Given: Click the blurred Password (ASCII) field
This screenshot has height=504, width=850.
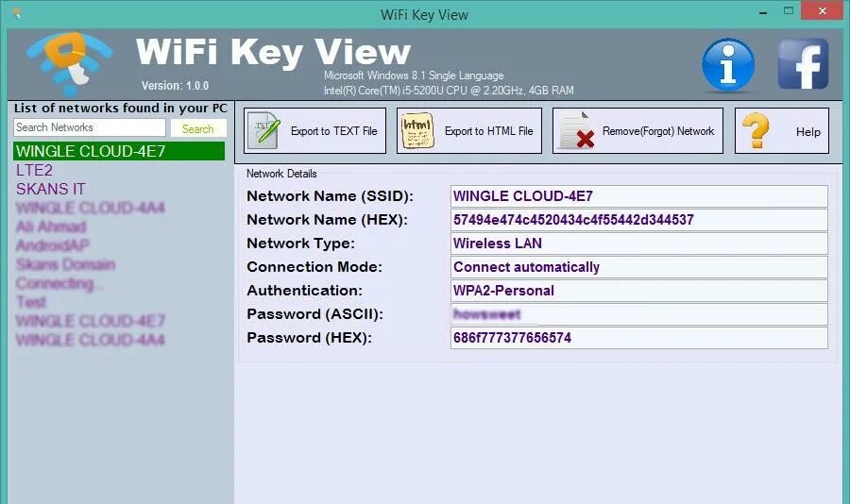Looking at the screenshot, I should (639, 314).
